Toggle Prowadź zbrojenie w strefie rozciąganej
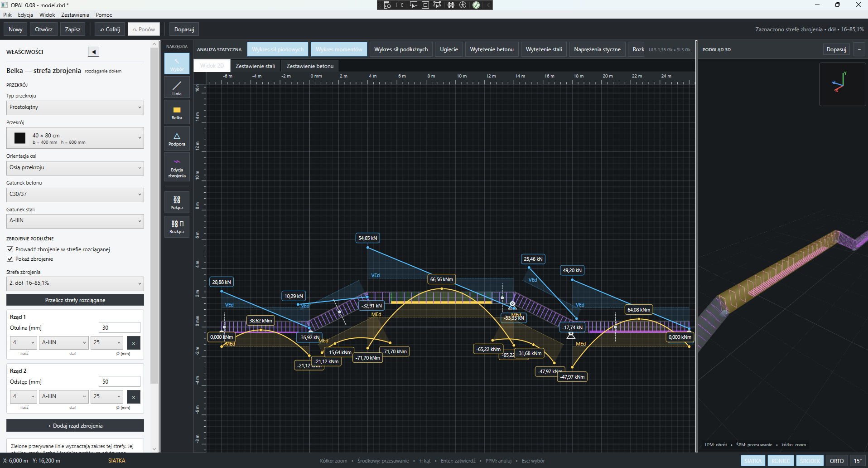The width and height of the screenshot is (868, 468). (x=10, y=249)
